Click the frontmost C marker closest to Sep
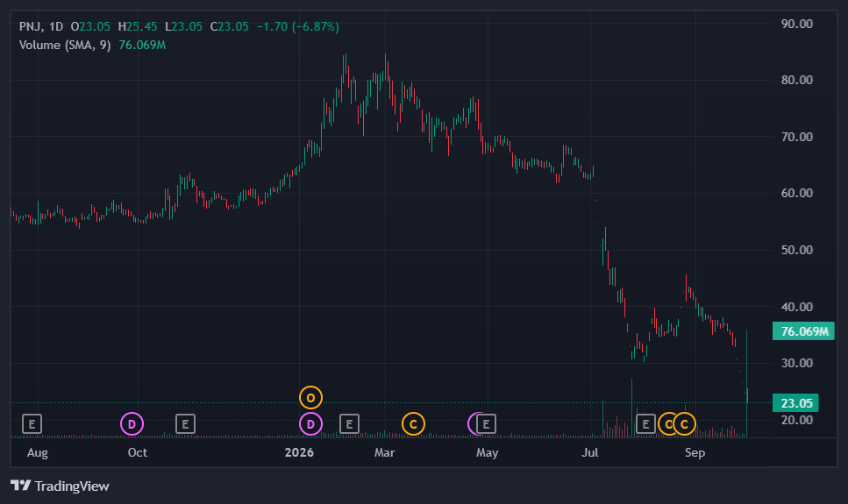 pyautogui.click(x=684, y=424)
